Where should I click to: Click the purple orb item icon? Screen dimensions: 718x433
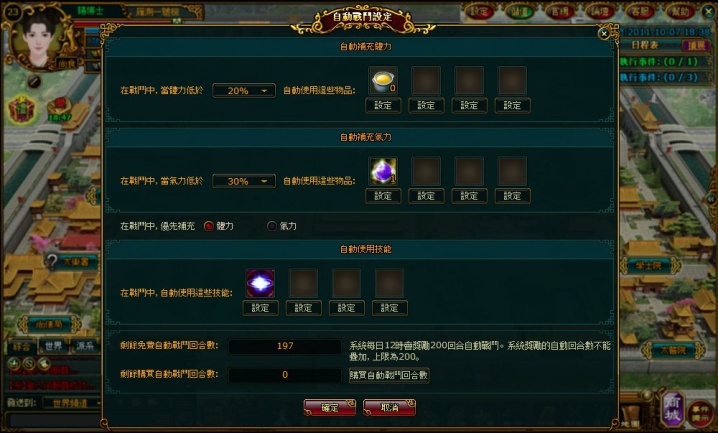(x=383, y=171)
